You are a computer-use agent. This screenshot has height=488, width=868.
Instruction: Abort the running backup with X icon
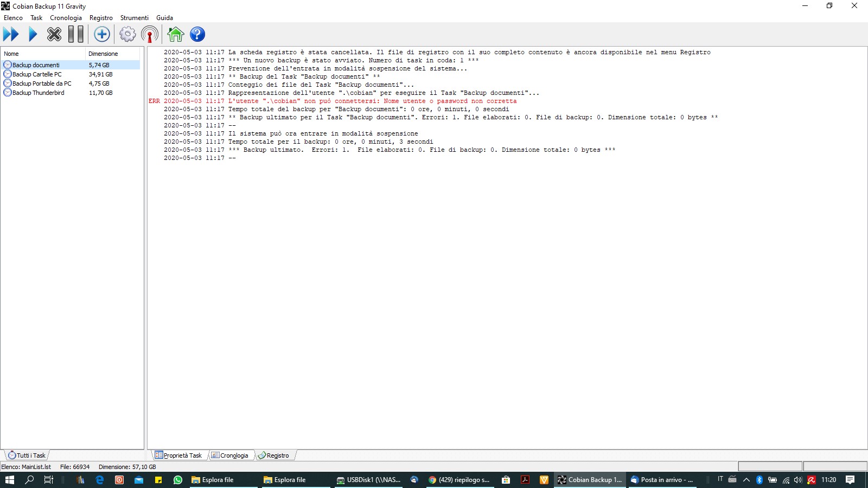pyautogui.click(x=54, y=35)
